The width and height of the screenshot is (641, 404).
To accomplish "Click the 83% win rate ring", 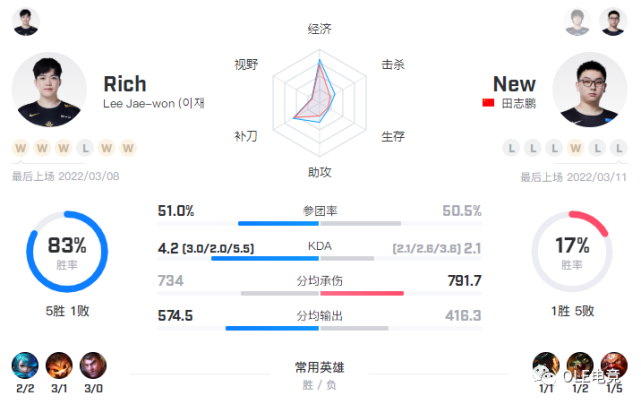I will point(67,251).
